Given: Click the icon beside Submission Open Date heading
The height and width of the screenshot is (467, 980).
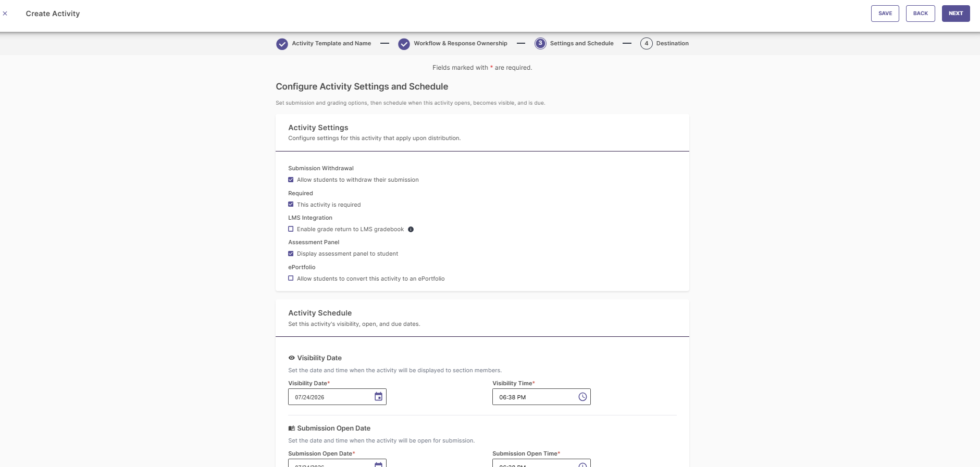Looking at the screenshot, I should tap(292, 428).
